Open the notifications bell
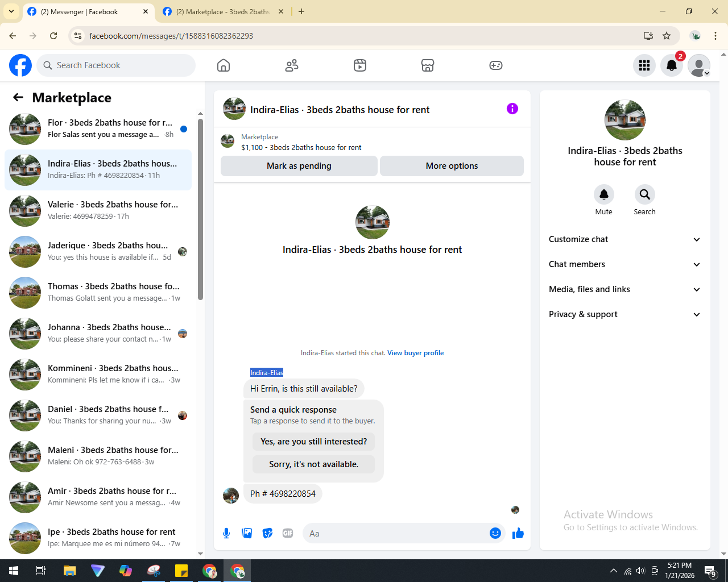The width and height of the screenshot is (728, 582). pos(672,65)
